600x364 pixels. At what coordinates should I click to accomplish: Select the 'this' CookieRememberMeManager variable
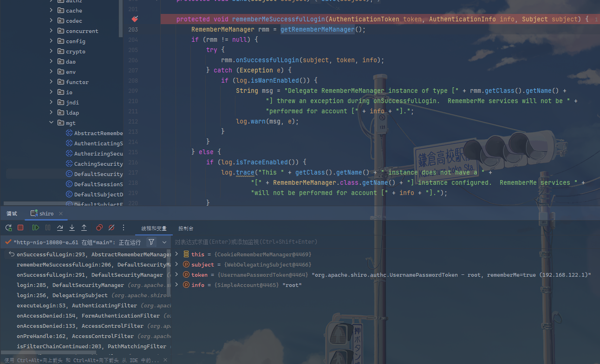pyautogui.click(x=251, y=254)
